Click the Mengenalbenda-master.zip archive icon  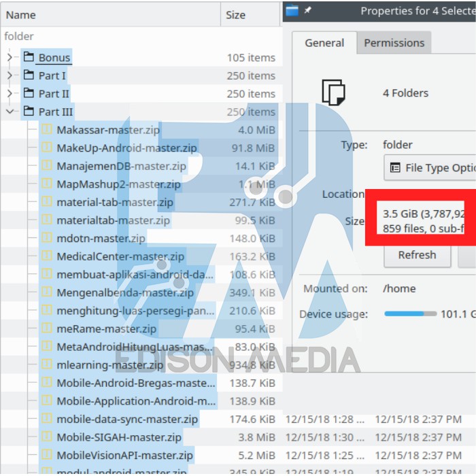[x=47, y=292]
